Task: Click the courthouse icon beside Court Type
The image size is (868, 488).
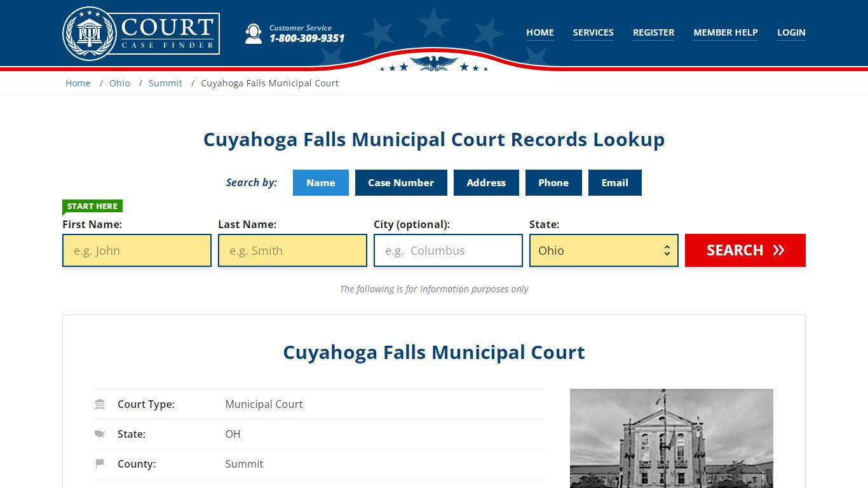Action: tap(100, 404)
